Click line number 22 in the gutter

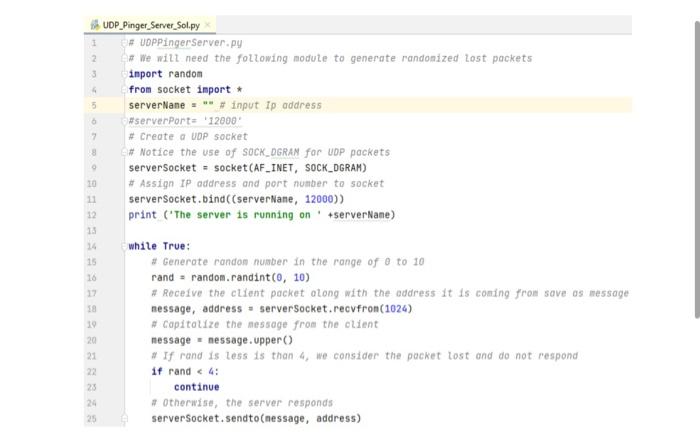[x=92, y=372]
